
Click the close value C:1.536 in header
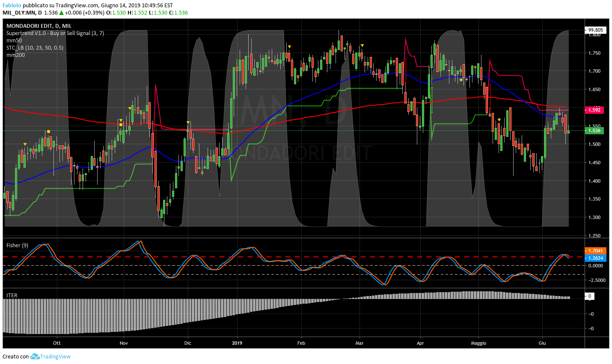click(178, 13)
